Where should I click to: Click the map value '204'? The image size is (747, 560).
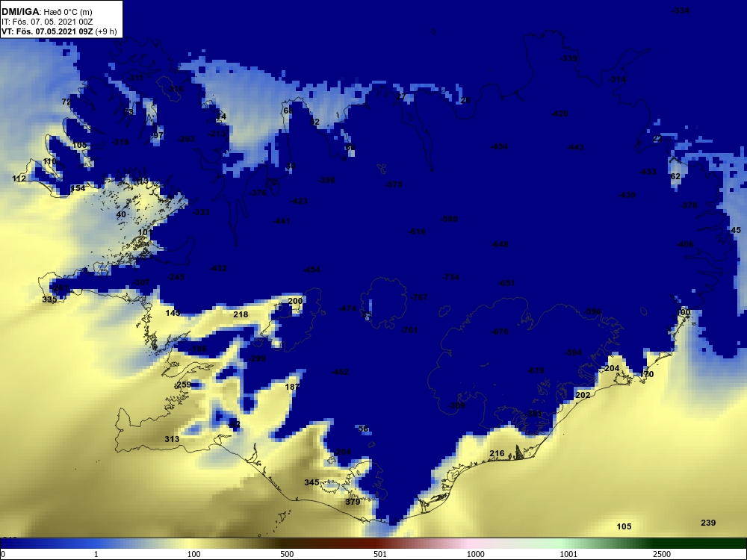click(612, 368)
